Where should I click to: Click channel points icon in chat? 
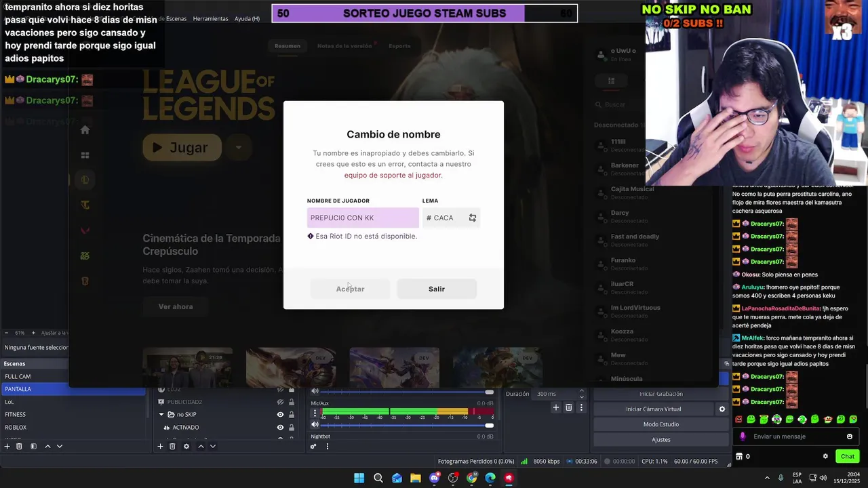coord(740,456)
